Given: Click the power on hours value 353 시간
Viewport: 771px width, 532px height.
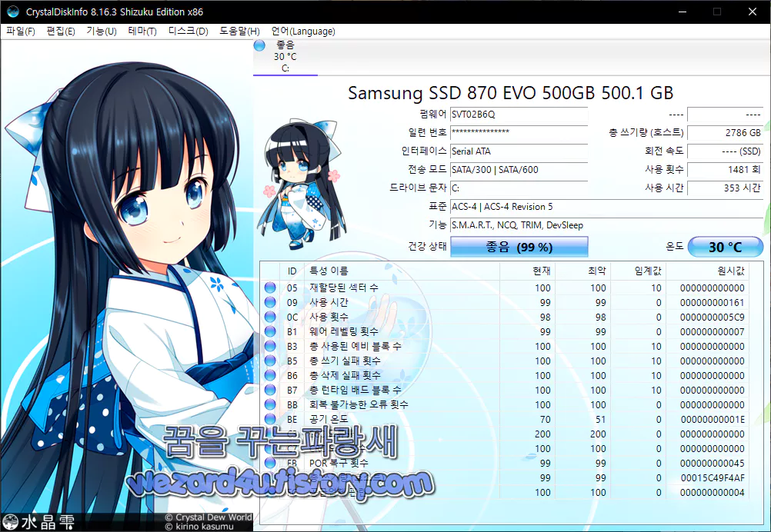Looking at the screenshot, I should (x=726, y=188).
